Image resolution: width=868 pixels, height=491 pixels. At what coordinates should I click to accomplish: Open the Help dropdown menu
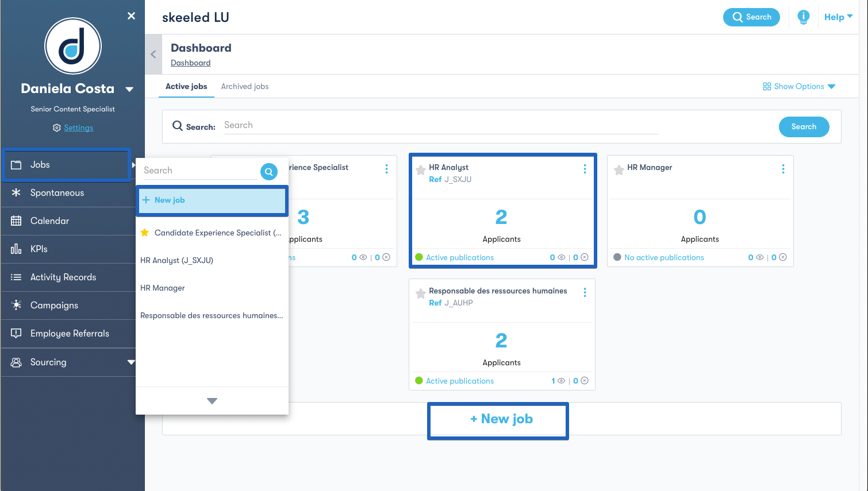838,17
